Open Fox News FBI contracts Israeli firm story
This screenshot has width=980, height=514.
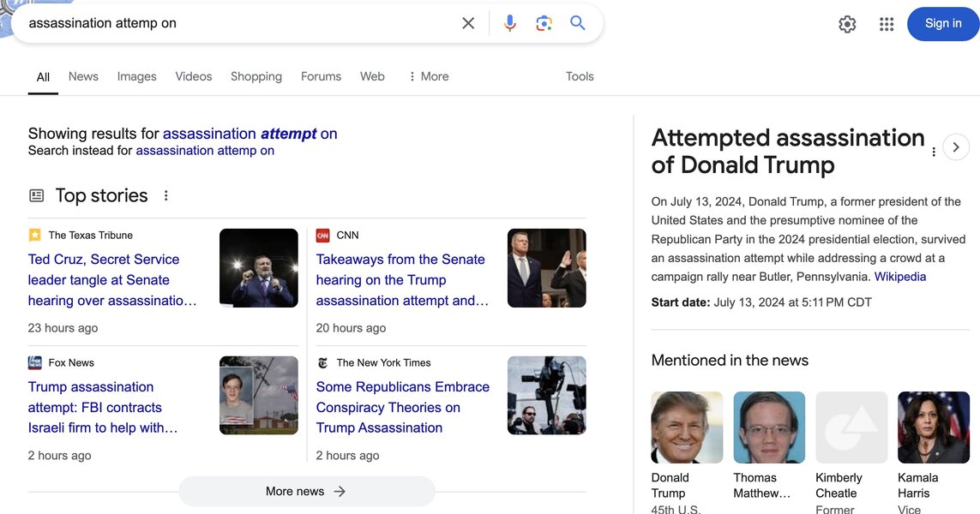pos(103,407)
